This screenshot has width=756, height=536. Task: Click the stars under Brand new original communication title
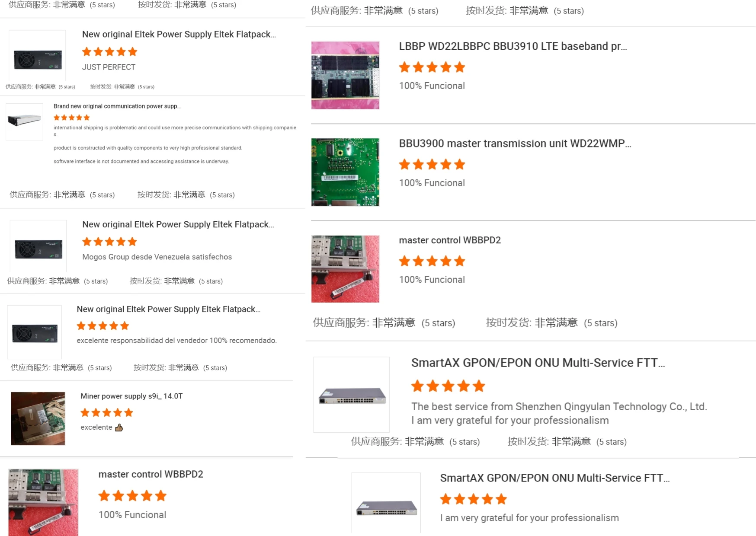(71, 118)
